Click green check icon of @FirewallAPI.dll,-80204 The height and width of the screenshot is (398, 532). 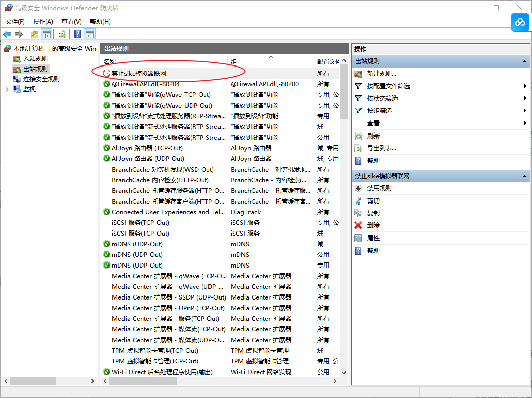pos(107,84)
